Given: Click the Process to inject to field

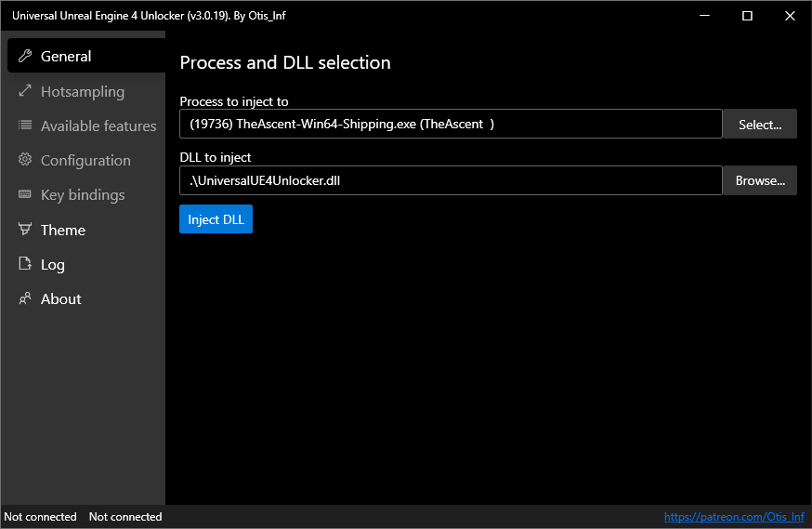Looking at the screenshot, I should 451,124.
